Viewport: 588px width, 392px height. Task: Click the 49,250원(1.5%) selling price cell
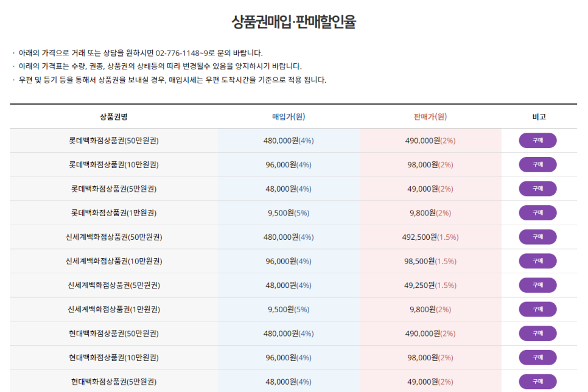coord(430,285)
